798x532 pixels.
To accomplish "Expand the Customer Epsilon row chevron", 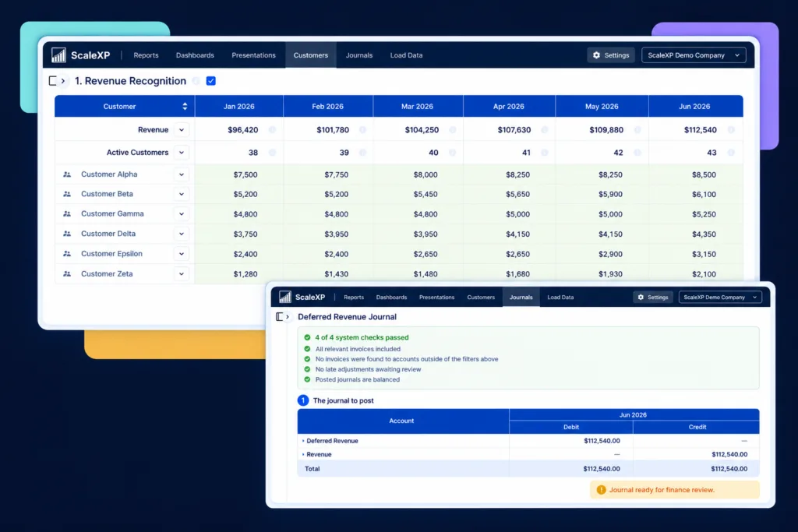I will [x=182, y=254].
